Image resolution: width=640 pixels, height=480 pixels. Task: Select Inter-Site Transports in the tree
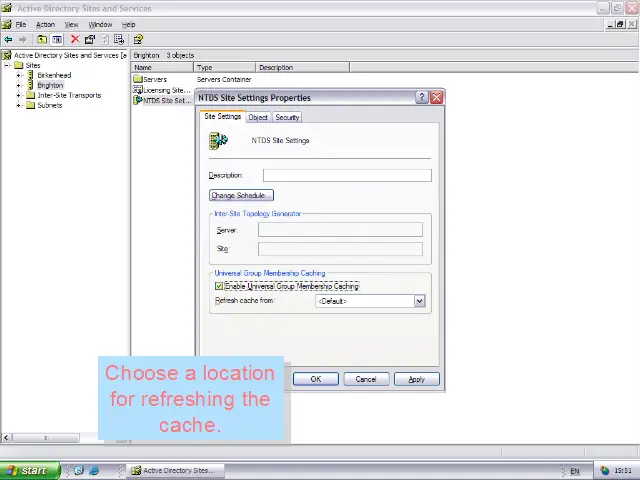click(69, 95)
